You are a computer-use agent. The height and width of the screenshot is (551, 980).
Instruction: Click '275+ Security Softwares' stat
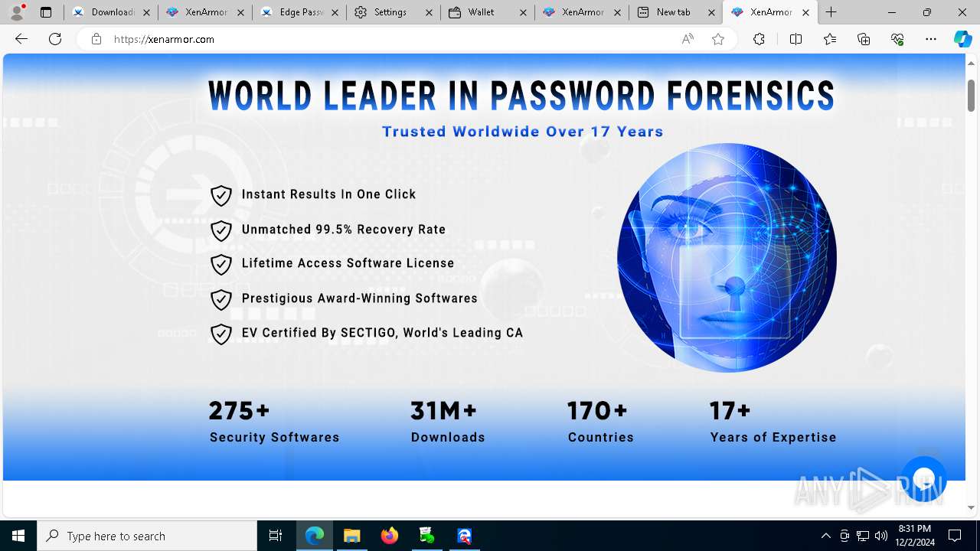[274, 422]
